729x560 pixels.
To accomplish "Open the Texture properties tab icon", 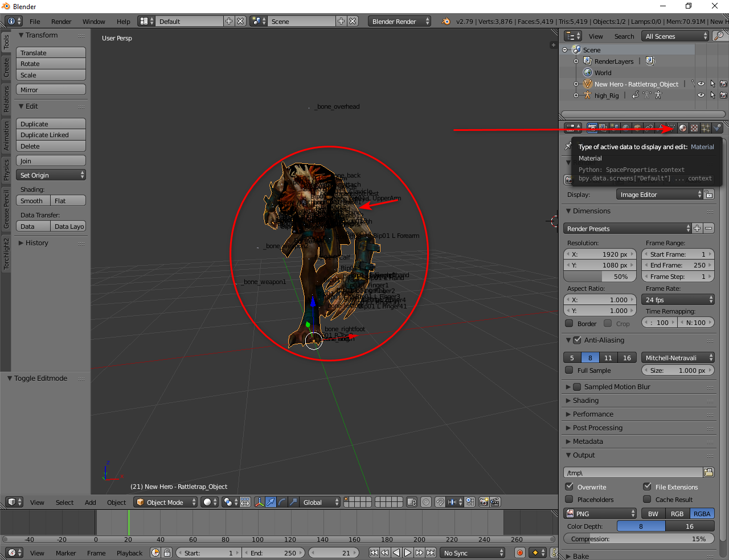I will click(694, 128).
